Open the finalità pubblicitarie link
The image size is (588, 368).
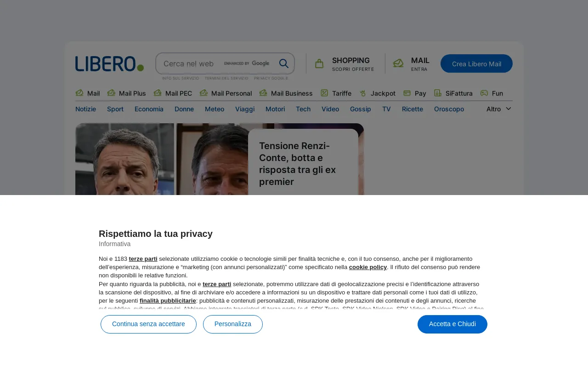pyautogui.click(x=168, y=301)
